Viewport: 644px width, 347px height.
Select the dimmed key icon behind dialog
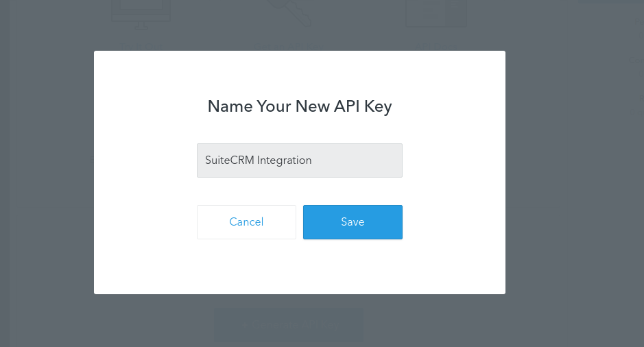[289, 13]
